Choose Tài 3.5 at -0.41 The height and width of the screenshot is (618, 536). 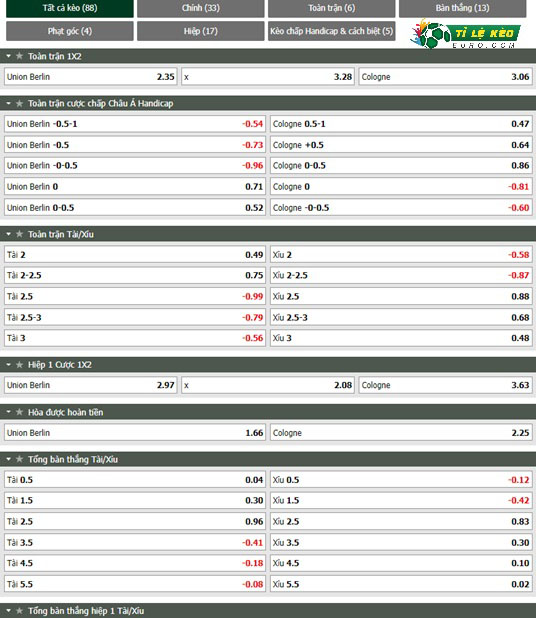point(135,543)
